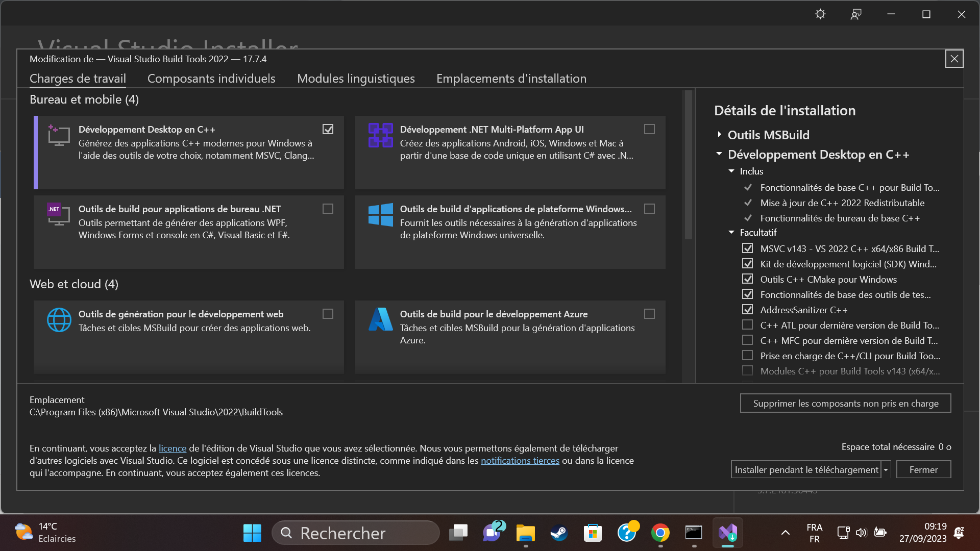
Task: Check Modules C++ pour Build Tools v143
Action: click(747, 371)
